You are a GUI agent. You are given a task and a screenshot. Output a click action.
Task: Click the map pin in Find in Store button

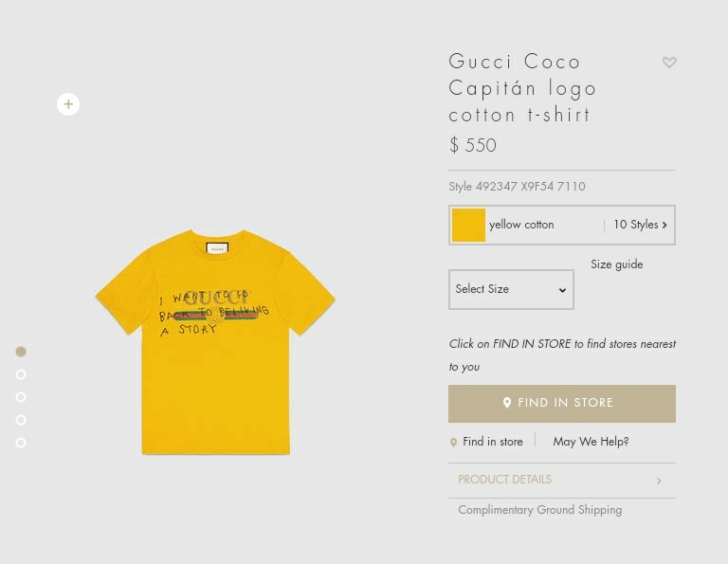click(507, 403)
